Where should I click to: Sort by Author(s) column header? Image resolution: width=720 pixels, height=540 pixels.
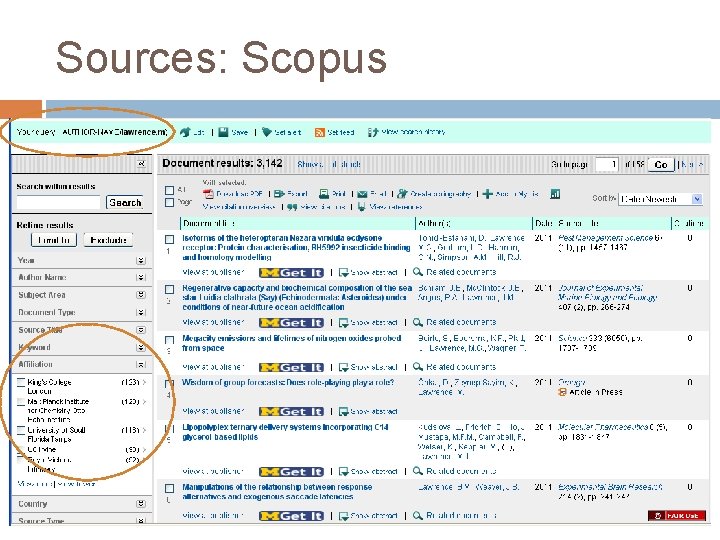click(434, 224)
